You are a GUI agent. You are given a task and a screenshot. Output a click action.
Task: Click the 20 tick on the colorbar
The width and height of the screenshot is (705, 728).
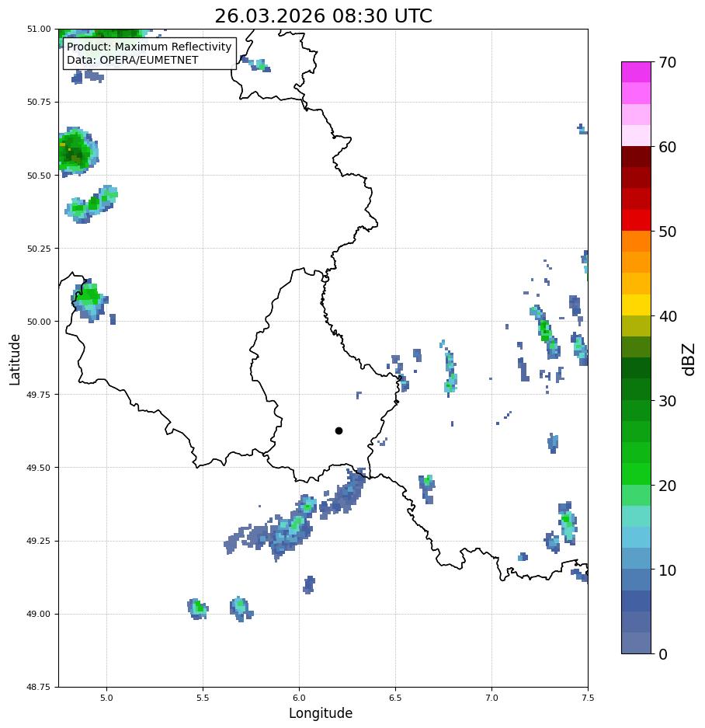tap(668, 486)
